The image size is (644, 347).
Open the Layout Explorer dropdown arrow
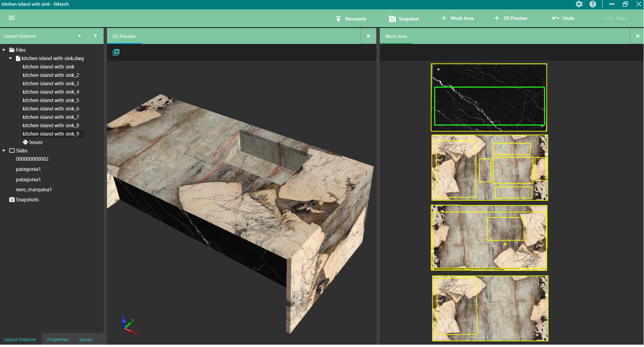[79, 36]
